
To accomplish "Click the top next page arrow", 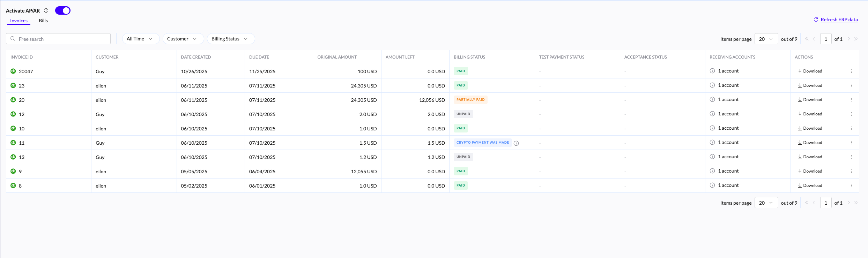I will [x=849, y=39].
